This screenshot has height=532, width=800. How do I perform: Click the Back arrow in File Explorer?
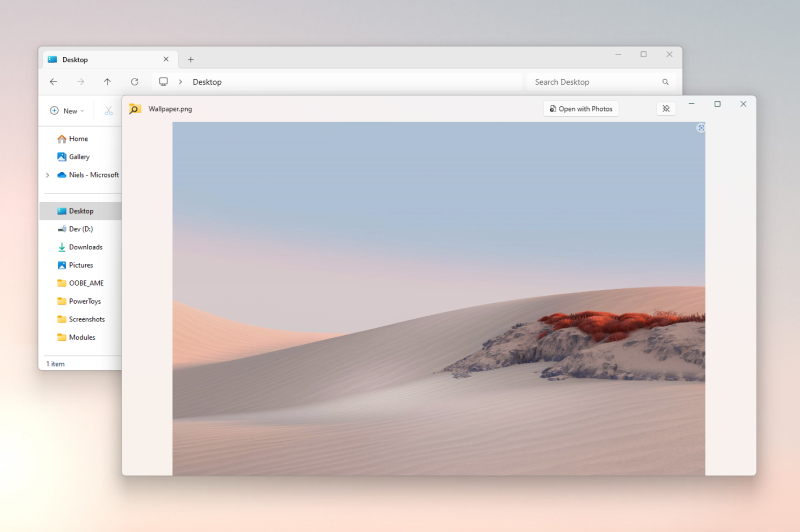[x=53, y=82]
